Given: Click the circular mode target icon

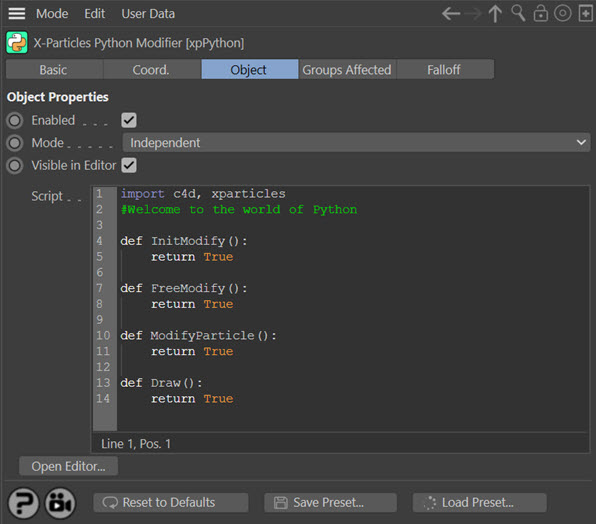Looking at the screenshot, I should (563, 13).
